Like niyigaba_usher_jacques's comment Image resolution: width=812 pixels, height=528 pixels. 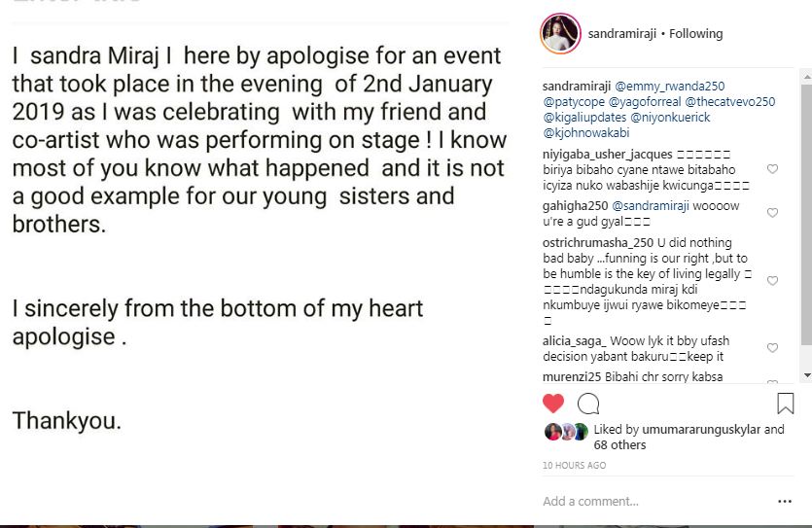pos(772,169)
